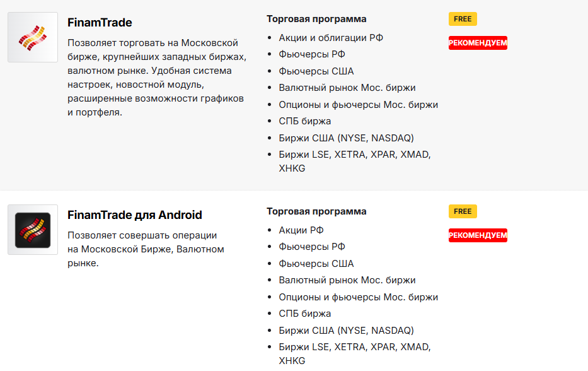Click 'Биржи LSE, XETRA, XPAR' in Android list
The height and width of the screenshot is (371, 588).
click(x=354, y=354)
